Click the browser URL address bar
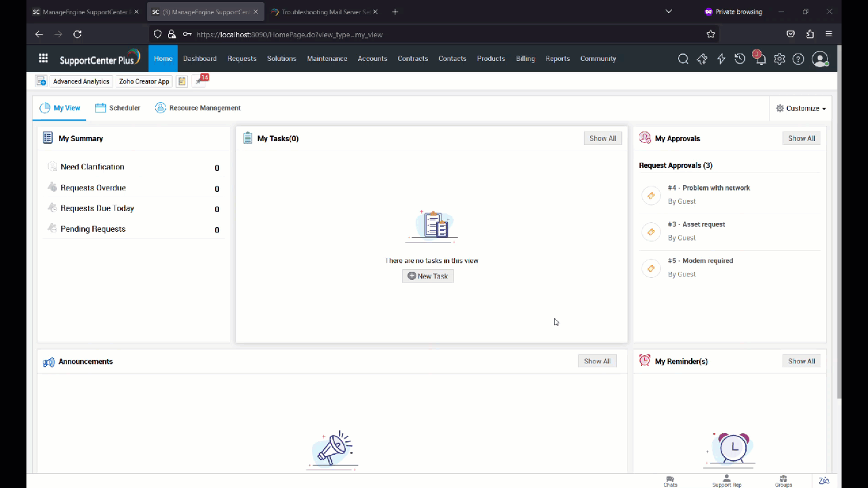The image size is (868, 488). [434, 34]
